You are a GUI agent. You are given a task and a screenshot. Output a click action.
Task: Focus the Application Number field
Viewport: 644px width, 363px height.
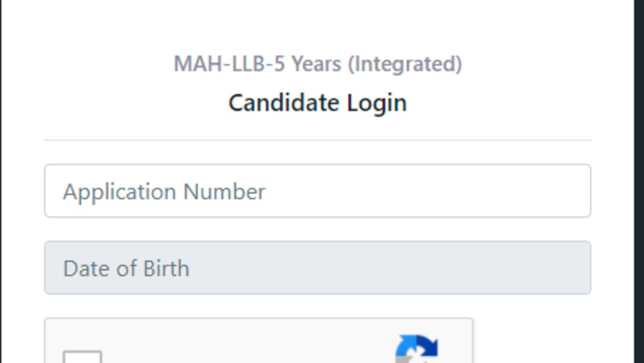[x=318, y=191]
